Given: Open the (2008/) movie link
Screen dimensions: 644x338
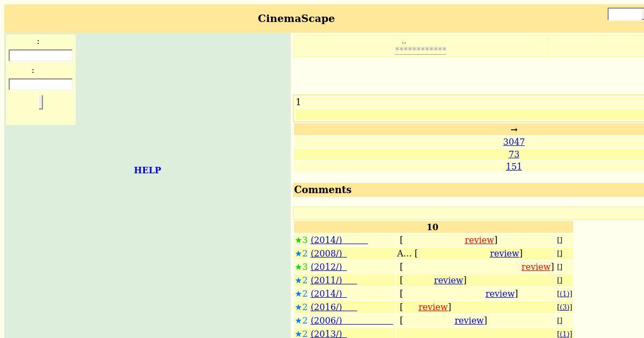Looking at the screenshot, I should coord(328,253).
